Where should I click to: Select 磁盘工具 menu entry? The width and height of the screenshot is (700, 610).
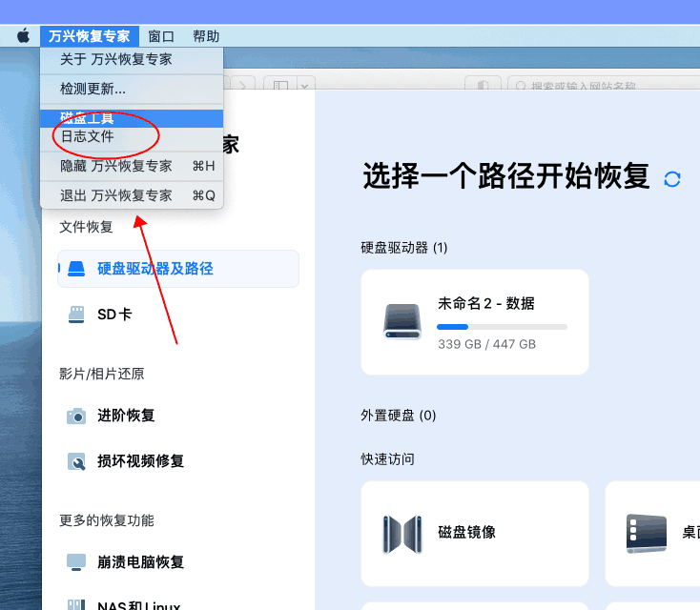point(132,118)
